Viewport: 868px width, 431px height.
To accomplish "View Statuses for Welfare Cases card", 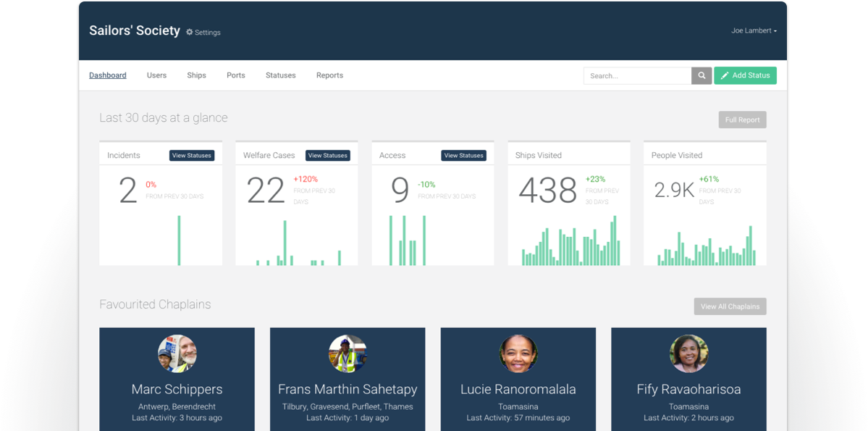I will (328, 156).
